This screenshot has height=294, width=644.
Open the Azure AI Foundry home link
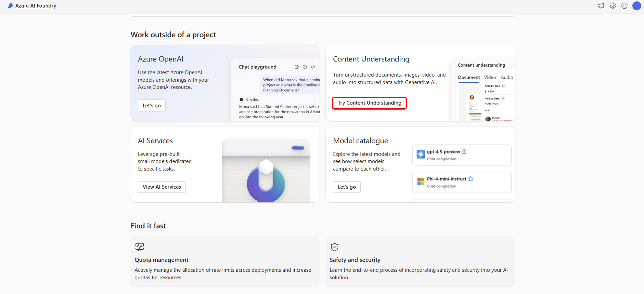point(36,6)
